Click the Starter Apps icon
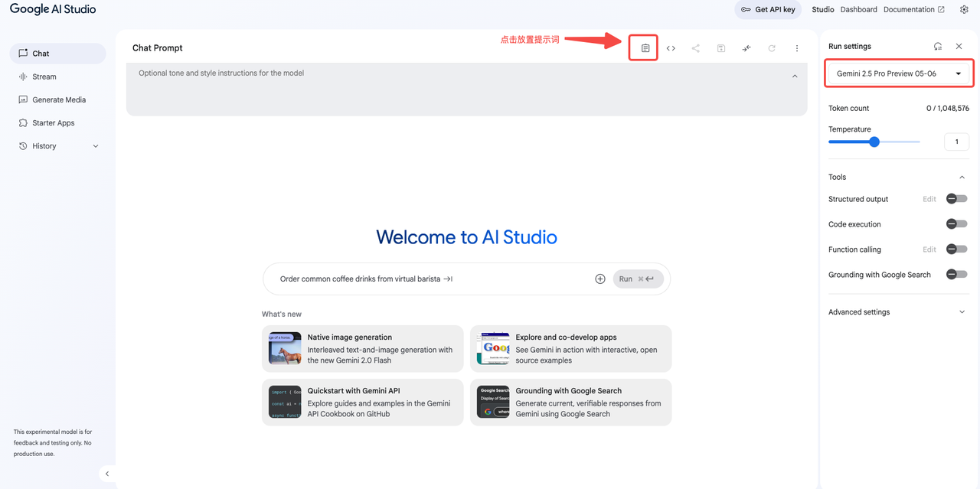This screenshot has height=489, width=980. (x=23, y=122)
